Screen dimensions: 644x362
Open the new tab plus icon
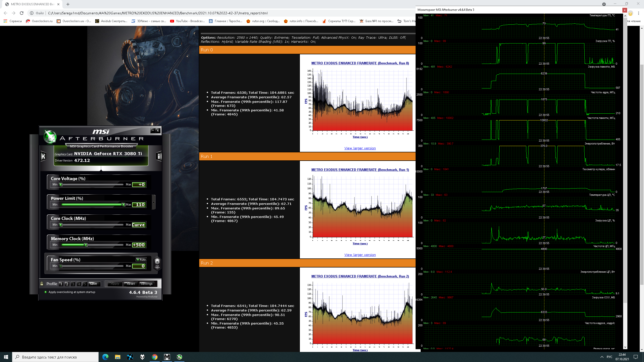68,4
